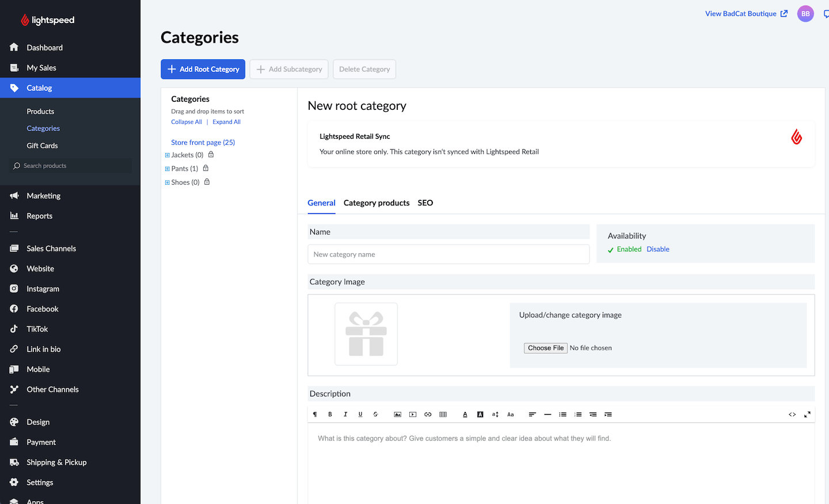Click the Add Subcategory button

click(x=289, y=69)
